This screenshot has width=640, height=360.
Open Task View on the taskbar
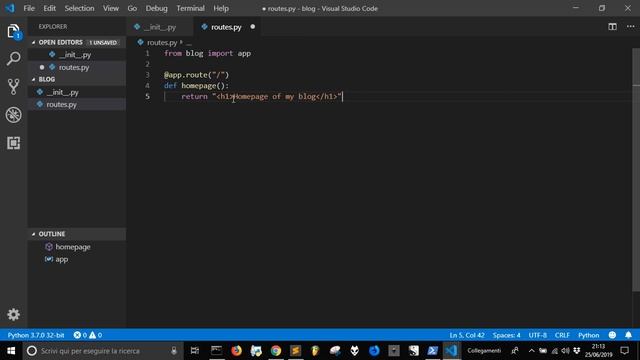click(x=195, y=351)
